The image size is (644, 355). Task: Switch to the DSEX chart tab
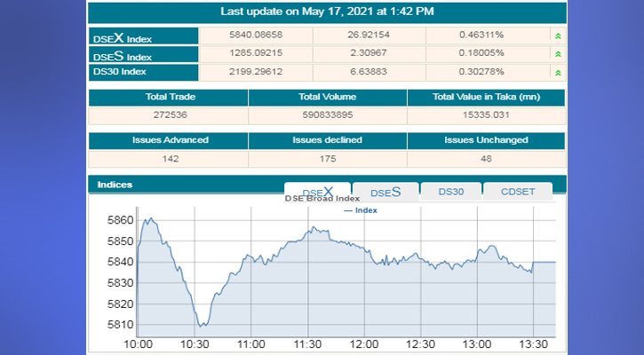[317, 192]
